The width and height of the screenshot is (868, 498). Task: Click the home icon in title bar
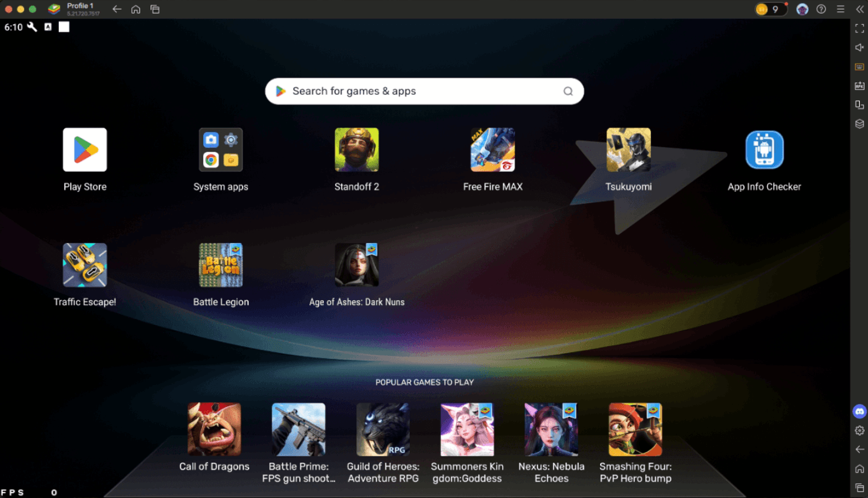(x=135, y=9)
